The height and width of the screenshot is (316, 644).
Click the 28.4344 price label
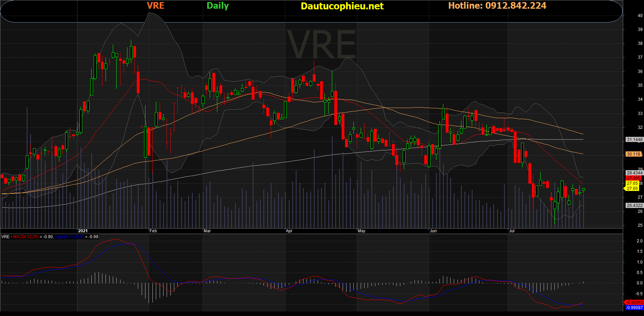click(x=634, y=173)
